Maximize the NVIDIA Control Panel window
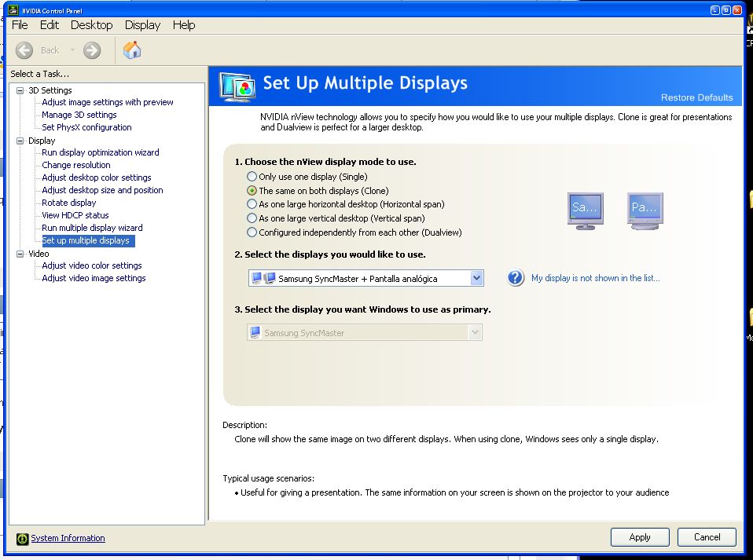Screen dimensions: 753x560 [726, 10]
